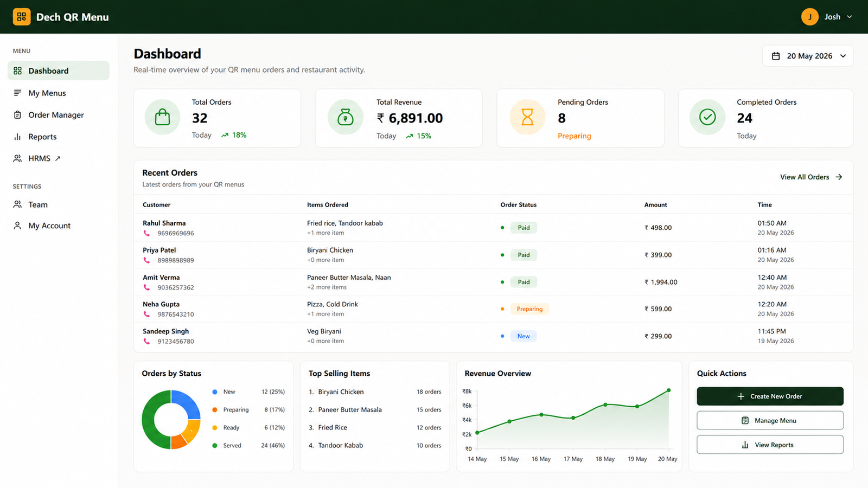Click the Team people icon

pos(17,204)
